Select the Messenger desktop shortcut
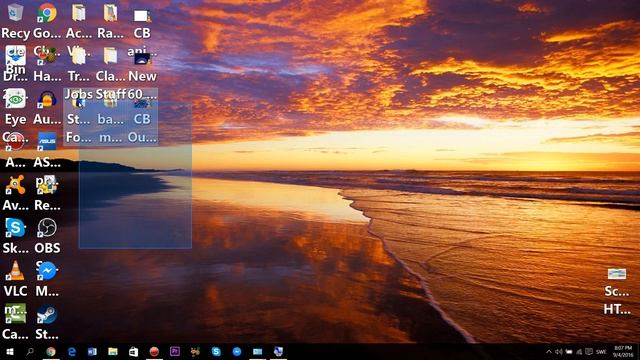This screenshot has width=640, height=360. (47, 271)
